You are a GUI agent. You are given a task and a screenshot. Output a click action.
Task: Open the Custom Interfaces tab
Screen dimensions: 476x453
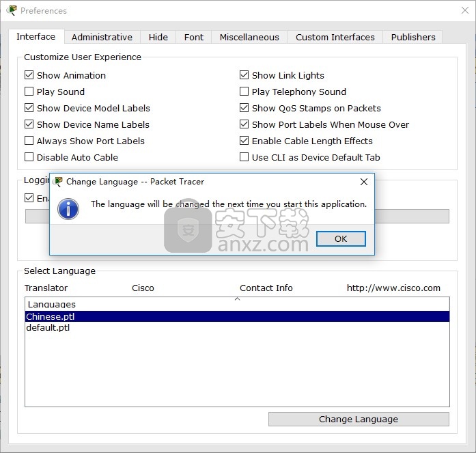pos(335,38)
